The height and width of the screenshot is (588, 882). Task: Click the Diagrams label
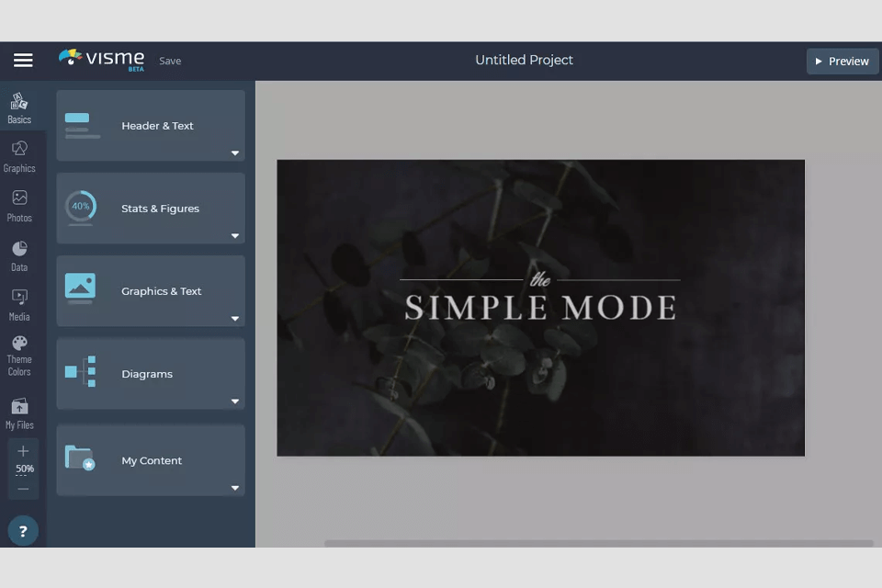[147, 374]
